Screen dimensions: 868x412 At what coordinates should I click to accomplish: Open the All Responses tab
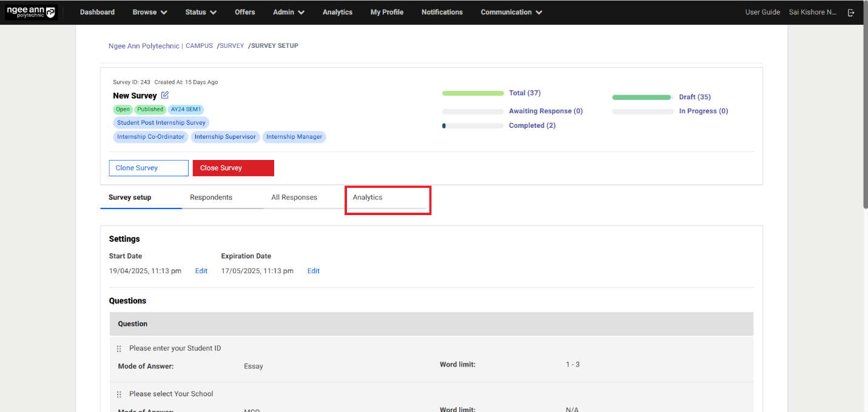(x=294, y=198)
